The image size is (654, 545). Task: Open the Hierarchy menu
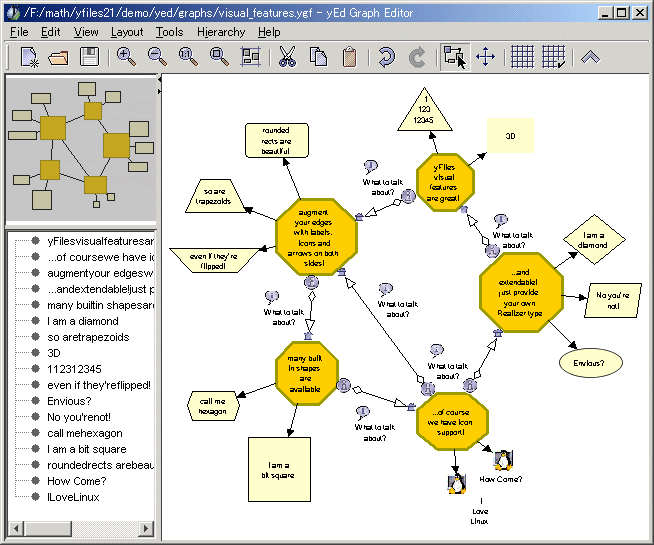221,32
